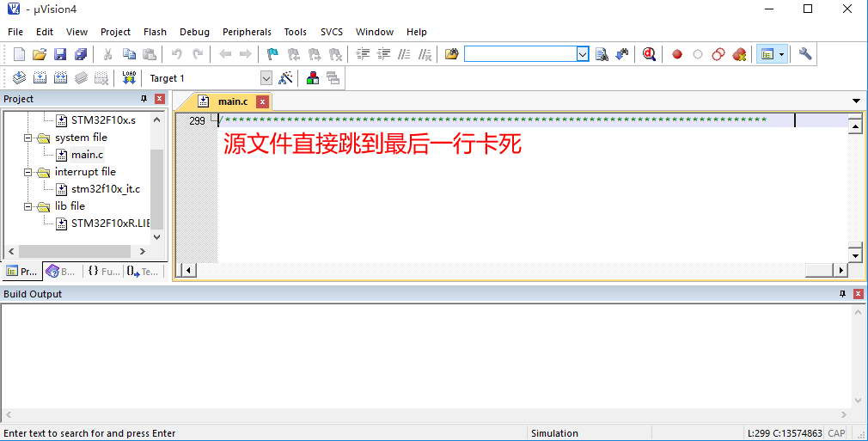Screen dimensions: 868x441
Task: Start the debug session
Action: (x=649, y=54)
